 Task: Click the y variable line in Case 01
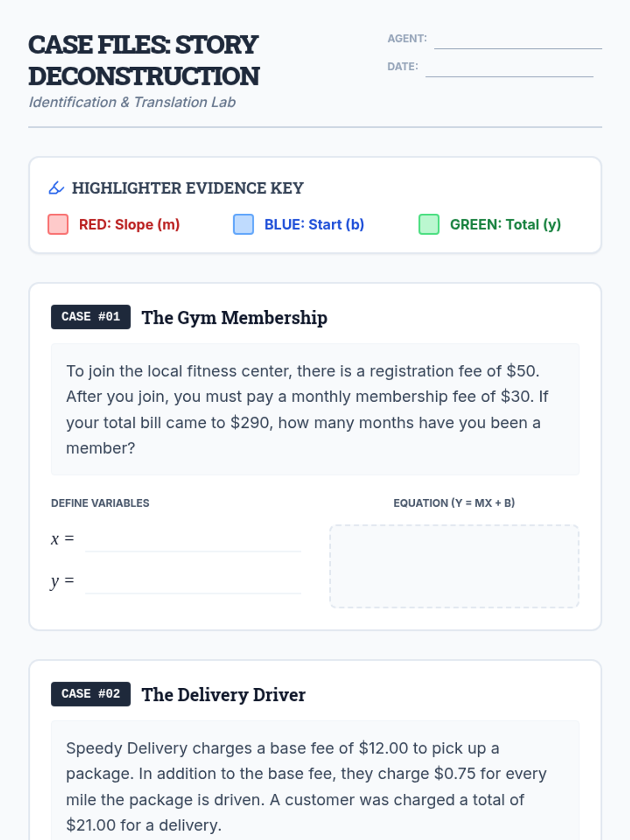[193, 581]
